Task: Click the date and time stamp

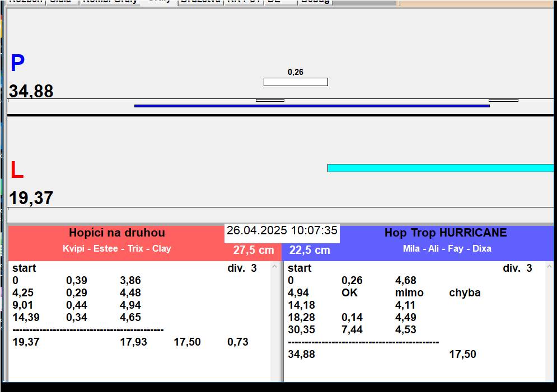Action: coord(282,230)
